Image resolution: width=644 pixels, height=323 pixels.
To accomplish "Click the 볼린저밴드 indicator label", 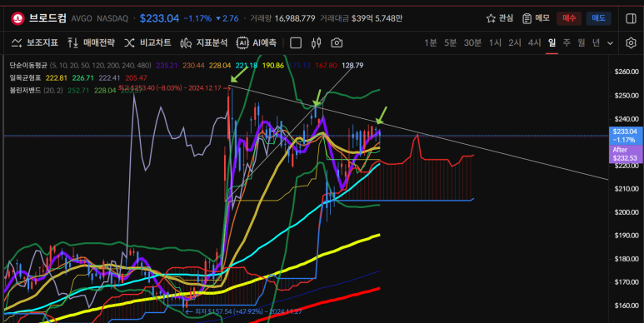I will tap(25, 90).
